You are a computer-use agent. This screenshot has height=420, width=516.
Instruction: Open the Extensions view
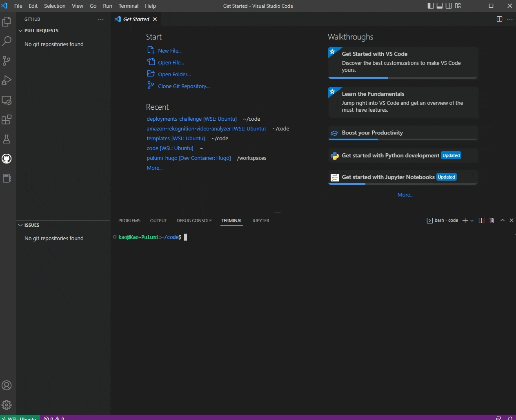click(7, 119)
